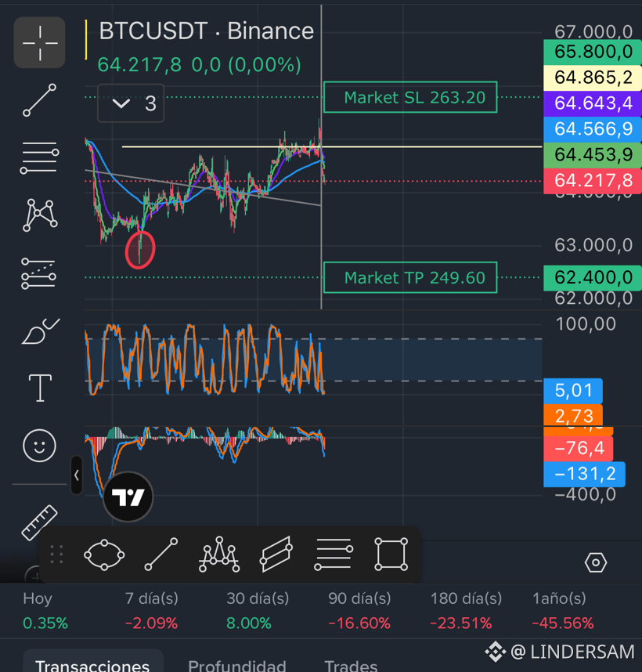Click the TradingView logo
This screenshot has height=672, width=642.
point(128,497)
